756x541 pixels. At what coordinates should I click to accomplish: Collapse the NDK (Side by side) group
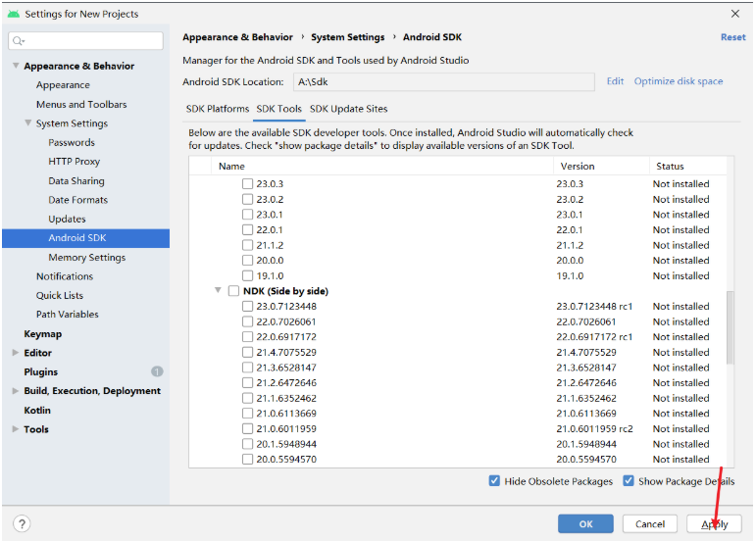(x=218, y=290)
